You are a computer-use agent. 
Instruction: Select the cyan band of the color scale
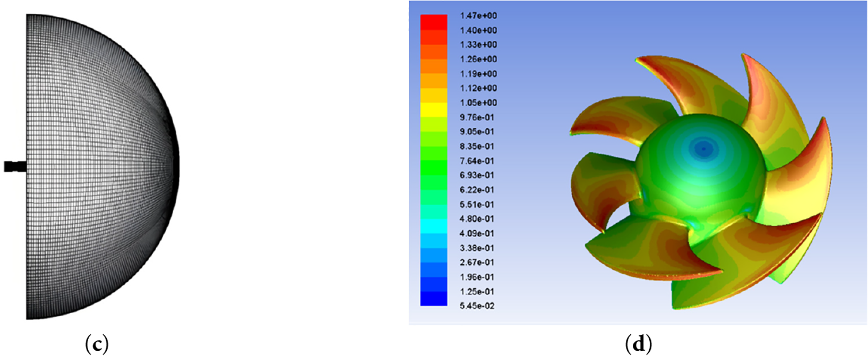(x=433, y=226)
